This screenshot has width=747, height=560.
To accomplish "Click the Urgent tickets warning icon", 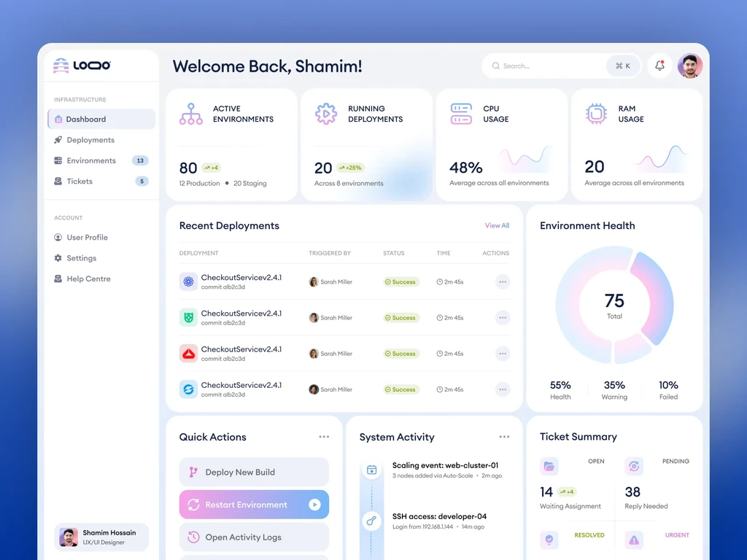I will click(x=634, y=540).
